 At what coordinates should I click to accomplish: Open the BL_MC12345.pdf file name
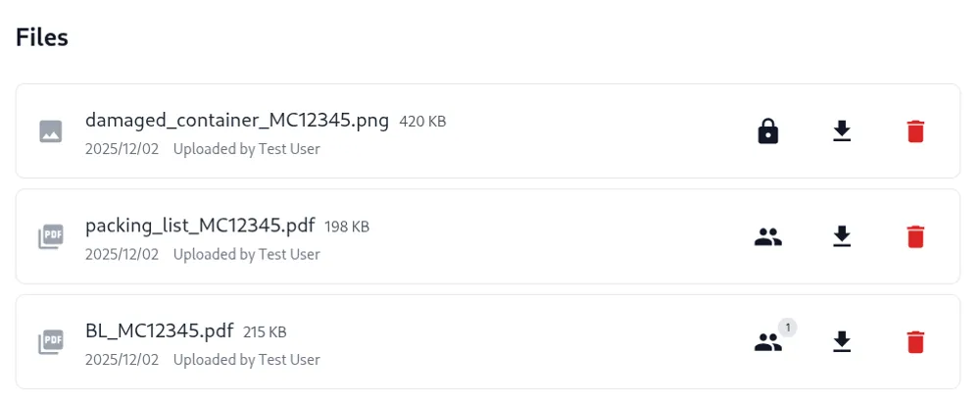click(x=159, y=330)
